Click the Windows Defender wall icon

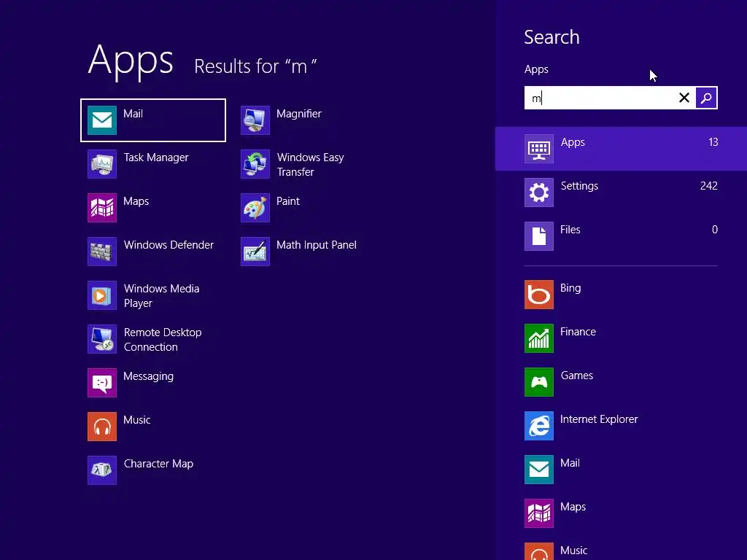pyautogui.click(x=102, y=252)
